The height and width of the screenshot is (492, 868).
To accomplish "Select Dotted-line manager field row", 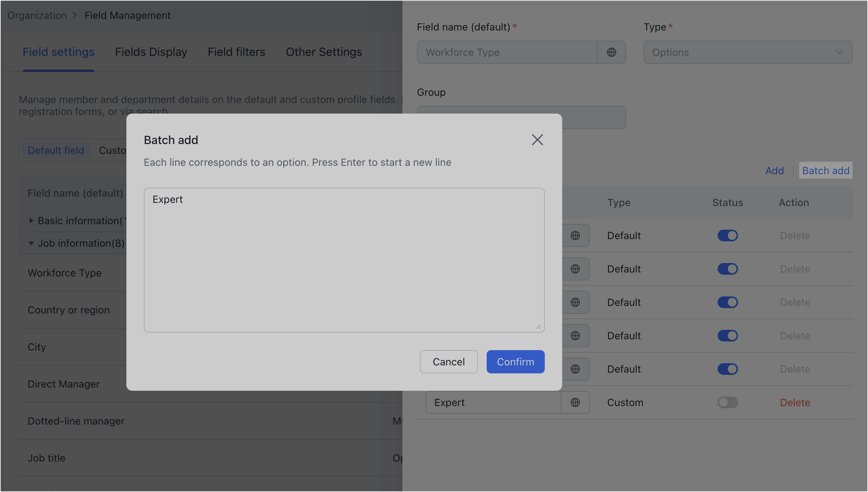I will pyautogui.click(x=211, y=421).
